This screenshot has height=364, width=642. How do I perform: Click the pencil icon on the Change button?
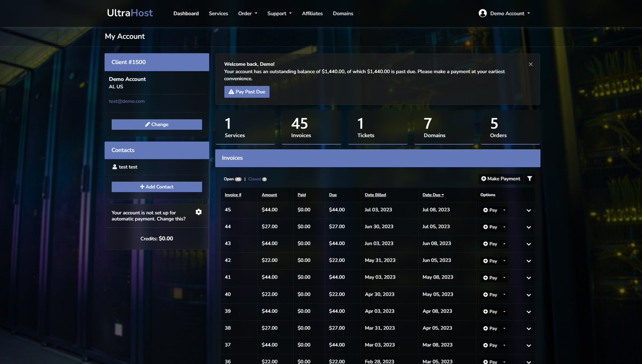[x=147, y=123]
